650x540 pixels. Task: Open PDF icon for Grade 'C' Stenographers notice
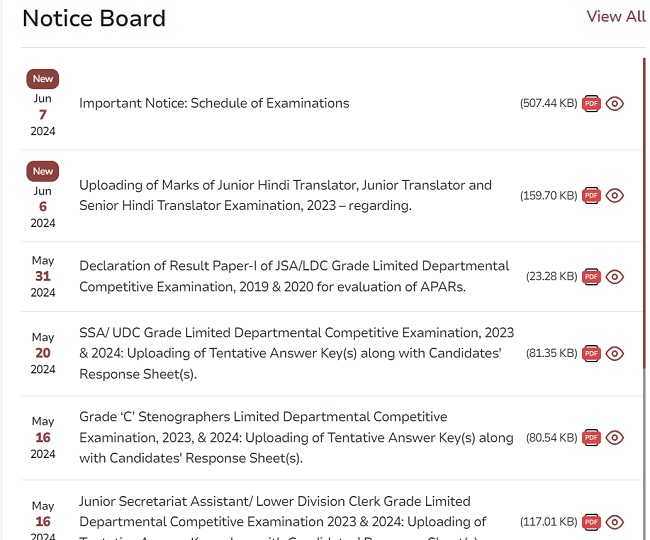tap(591, 437)
